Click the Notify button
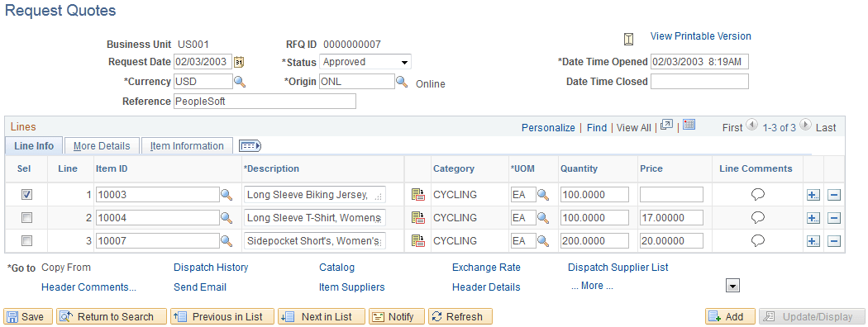This screenshot has height=327, width=868. tap(397, 316)
